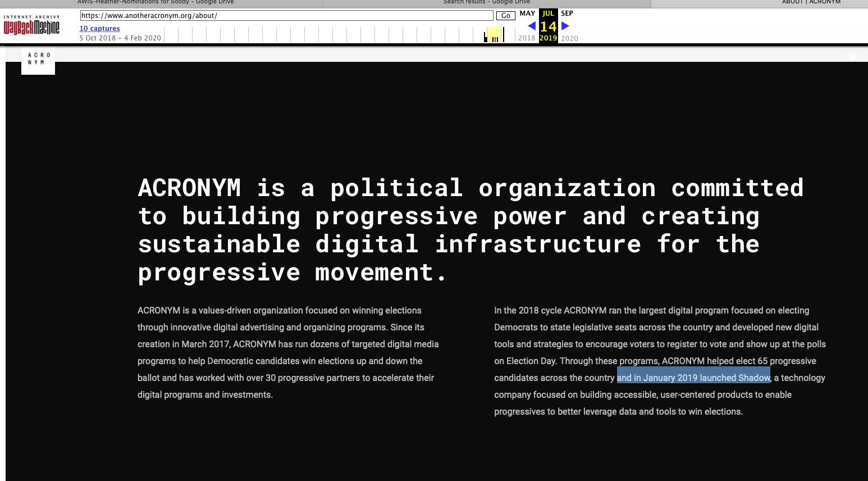868x481 pixels.
Task: Click the yellow highlighted timeline sparkline marker
Action: (494, 34)
